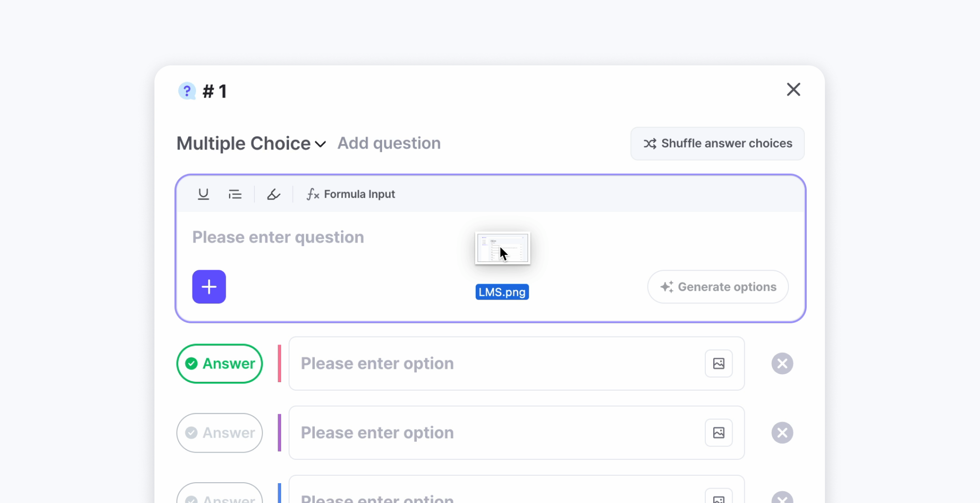This screenshot has width=980, height=503.
Task: Remove the first answer option
Action: (x=782, y=363)
